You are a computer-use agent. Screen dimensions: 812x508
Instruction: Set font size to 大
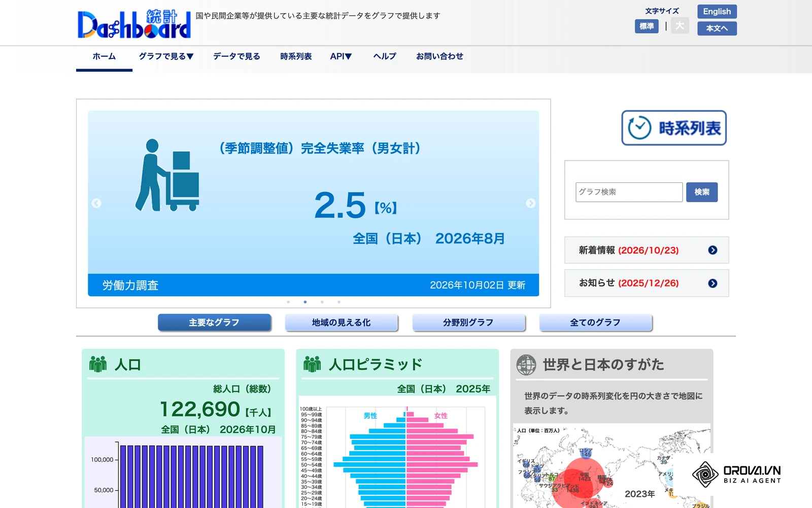coord(680,26)
